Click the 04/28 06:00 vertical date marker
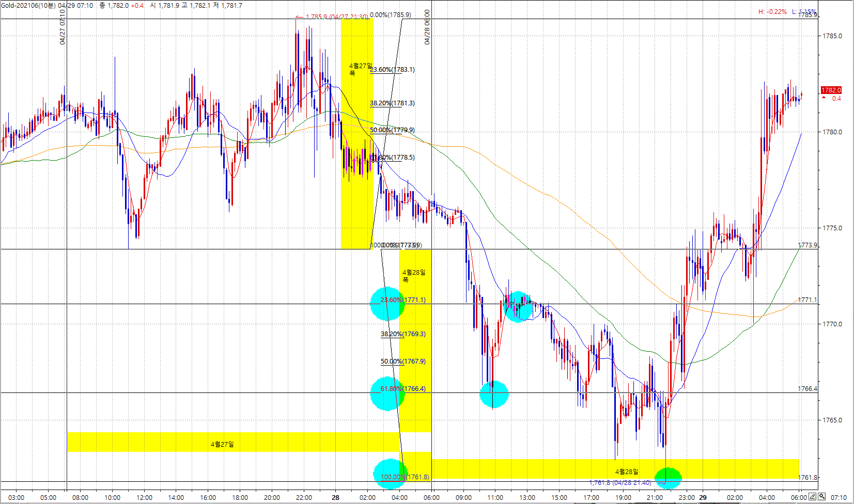 pos(427,27)
